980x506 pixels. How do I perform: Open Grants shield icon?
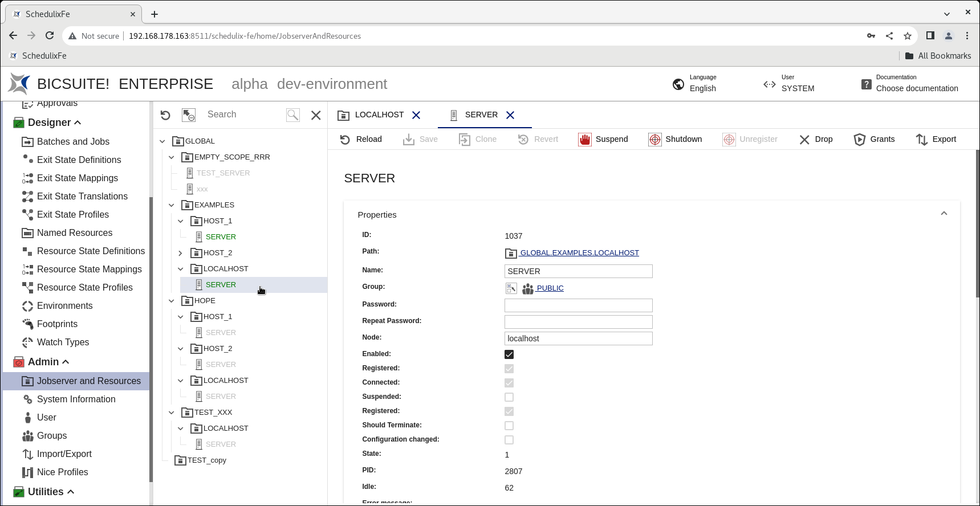[859, 140]
